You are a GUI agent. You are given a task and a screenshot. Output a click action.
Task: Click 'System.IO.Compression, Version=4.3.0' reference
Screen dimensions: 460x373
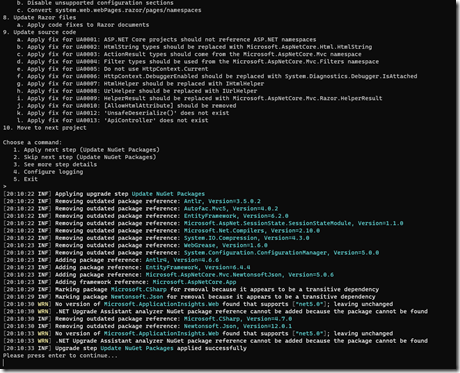[246, 238]
